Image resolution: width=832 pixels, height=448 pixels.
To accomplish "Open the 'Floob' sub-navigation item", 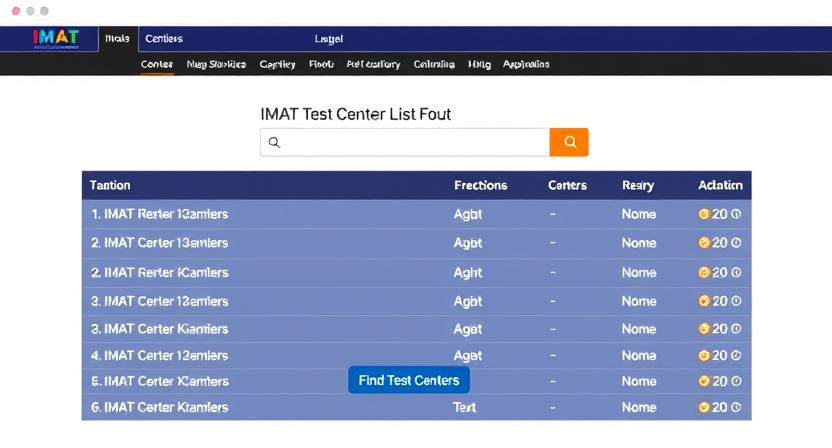I will 321,64.
